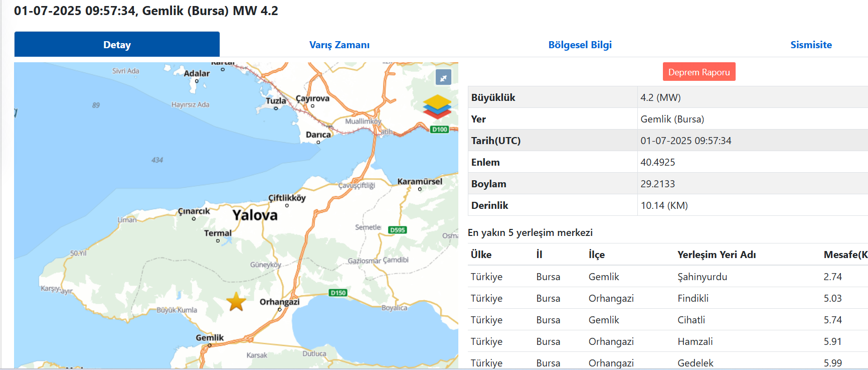
Task: Click the Orhangazi label on the map
Action: click(279, 302)
